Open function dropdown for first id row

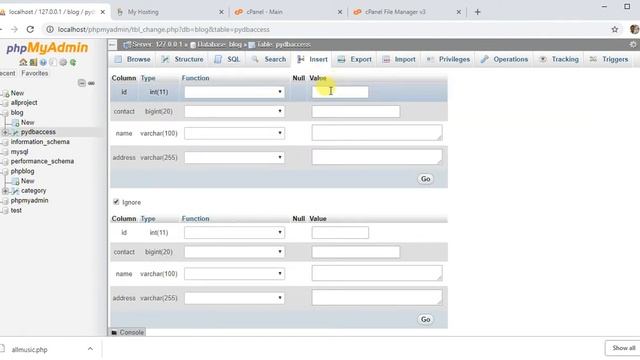(x=234, y=92)
